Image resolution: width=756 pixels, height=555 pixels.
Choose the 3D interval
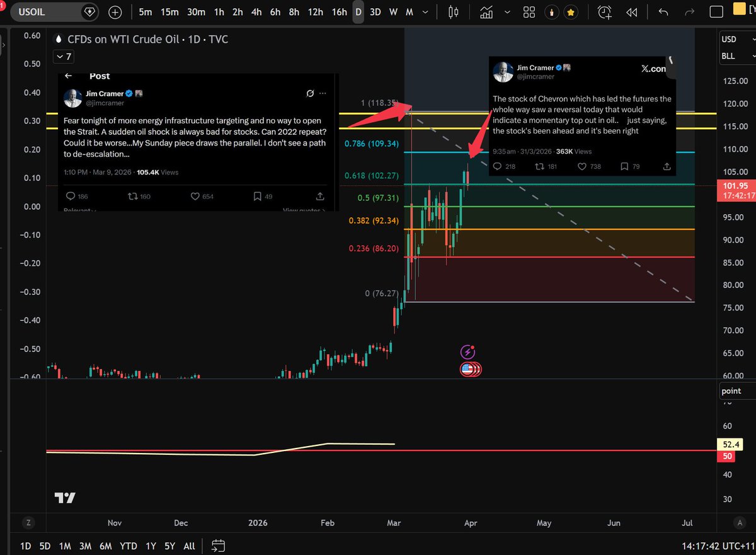(375, 12)
